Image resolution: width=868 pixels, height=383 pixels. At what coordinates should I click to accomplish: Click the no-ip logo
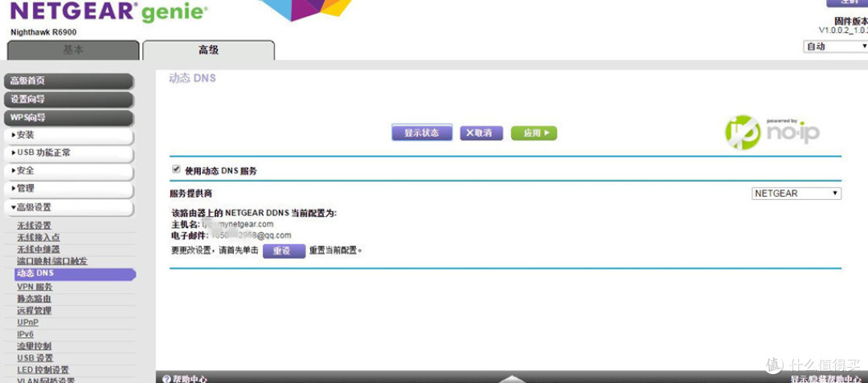tap(772, 132)
